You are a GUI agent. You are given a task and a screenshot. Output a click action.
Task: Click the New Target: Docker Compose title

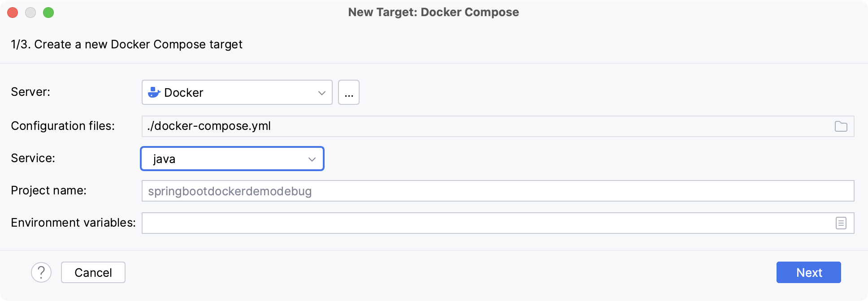(x=434, y=12)
